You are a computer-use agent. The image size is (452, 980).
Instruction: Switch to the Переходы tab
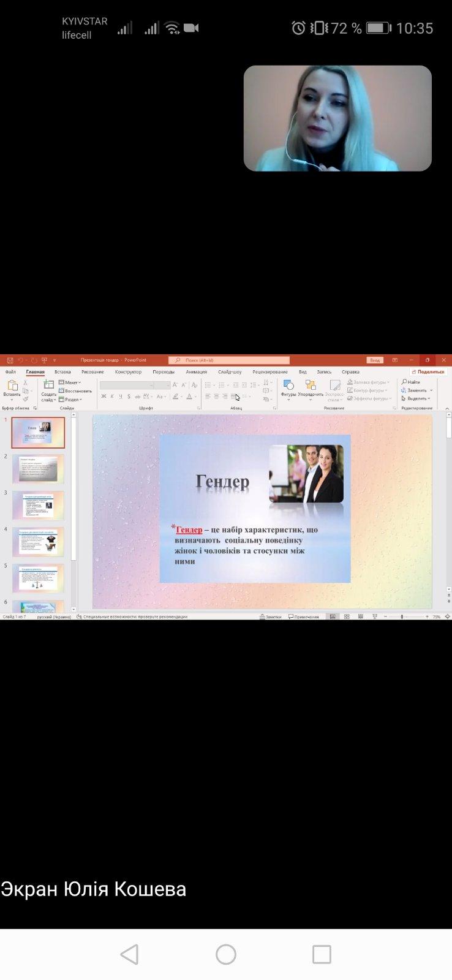click(164, 372)
